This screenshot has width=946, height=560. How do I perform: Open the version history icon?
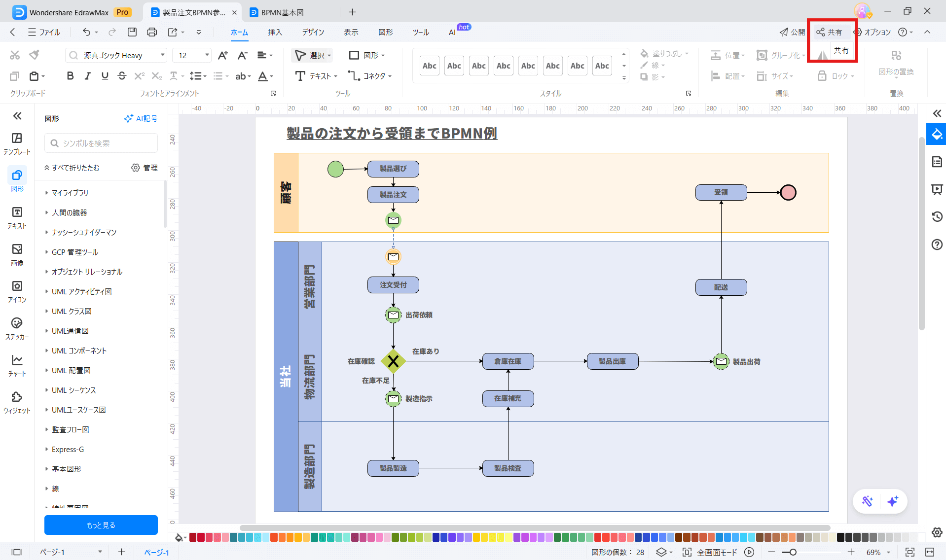point(937,216)
